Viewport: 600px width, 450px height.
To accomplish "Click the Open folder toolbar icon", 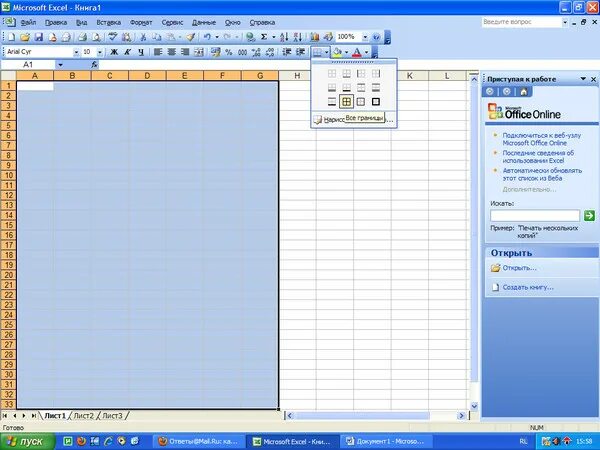I will point(25,37).
